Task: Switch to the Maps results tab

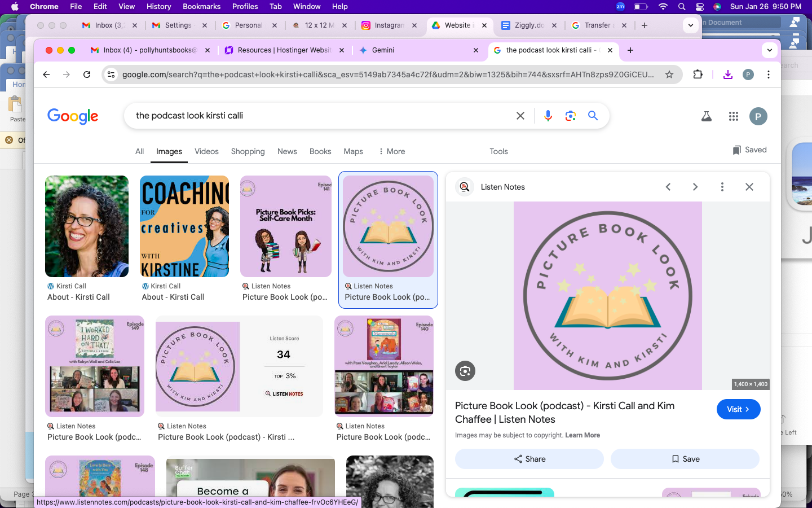Action: (353, 151)
